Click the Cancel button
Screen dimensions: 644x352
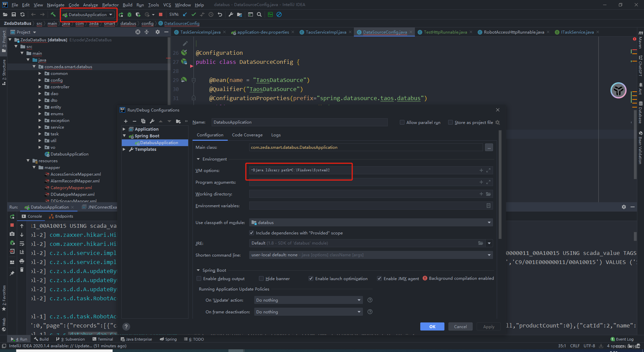[460, 326]
